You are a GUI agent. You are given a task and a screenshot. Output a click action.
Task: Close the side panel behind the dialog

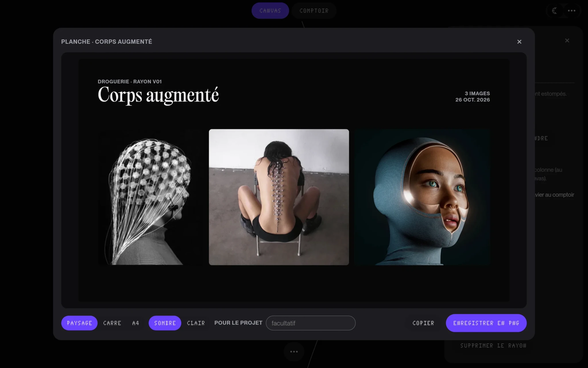(x=567, y=41)
